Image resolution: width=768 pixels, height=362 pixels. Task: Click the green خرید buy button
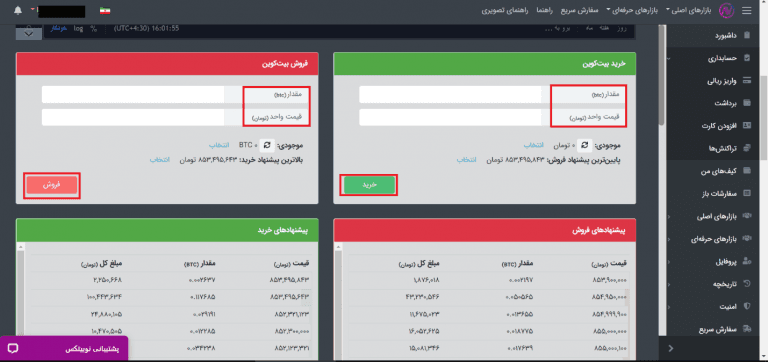[x=369, y=185]
